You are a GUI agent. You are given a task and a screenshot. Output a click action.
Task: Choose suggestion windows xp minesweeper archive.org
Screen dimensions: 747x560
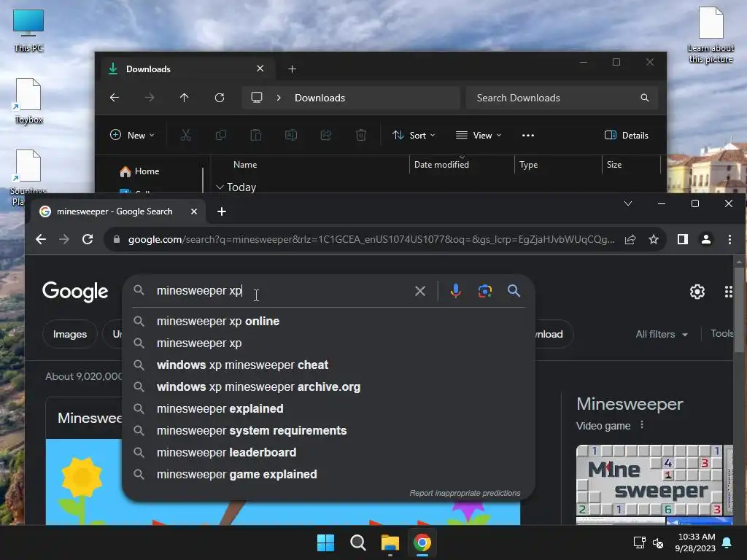pyautogui.click(x=329, y=387)
